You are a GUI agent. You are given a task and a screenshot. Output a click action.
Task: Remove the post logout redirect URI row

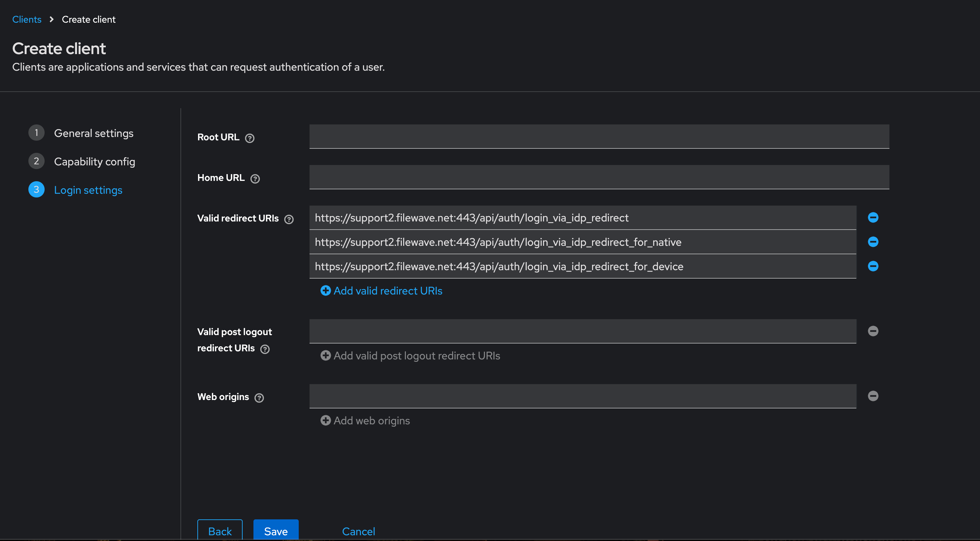(x=873, y=331)
